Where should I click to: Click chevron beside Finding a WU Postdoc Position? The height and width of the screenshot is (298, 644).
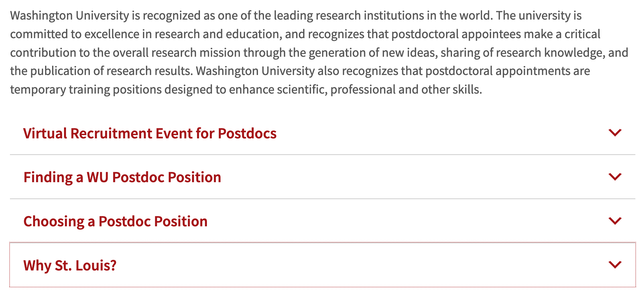615,177
